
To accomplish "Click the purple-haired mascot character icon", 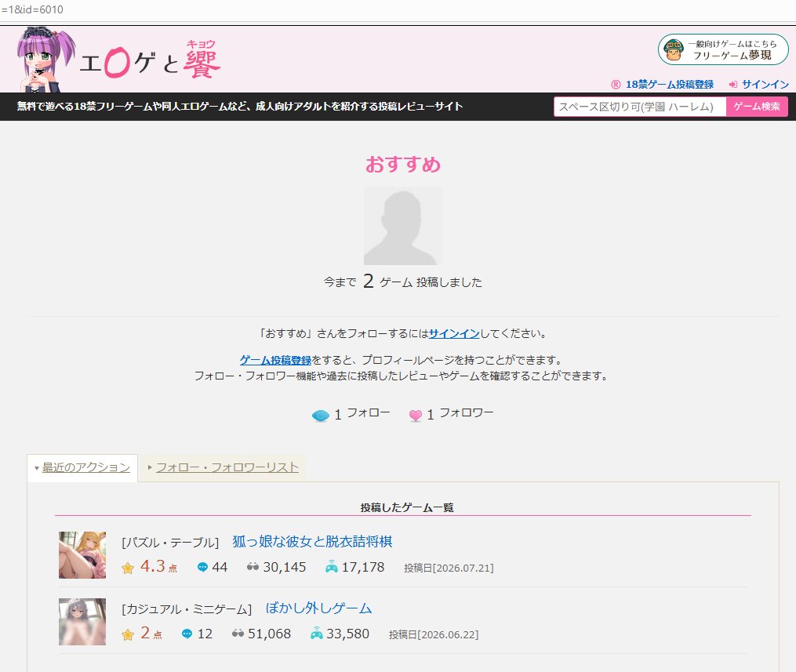I will [45, 60].
